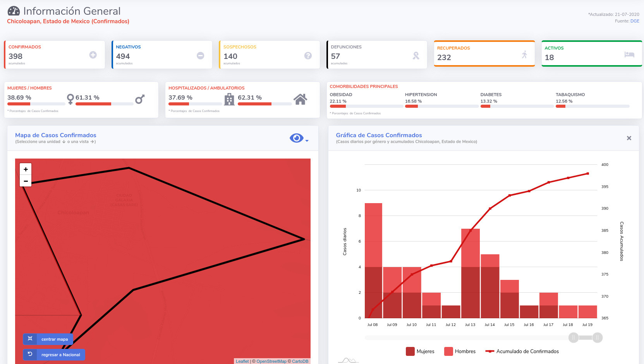Open the DGE source link
Image resolution: width=644 pixels, height=364 pixels.
coord(635,21)
